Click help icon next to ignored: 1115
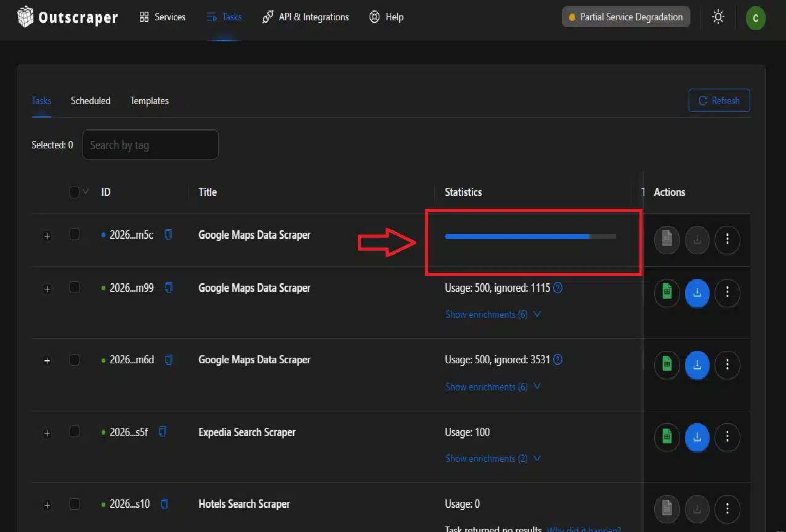786x532 pixels. point(558,288)
